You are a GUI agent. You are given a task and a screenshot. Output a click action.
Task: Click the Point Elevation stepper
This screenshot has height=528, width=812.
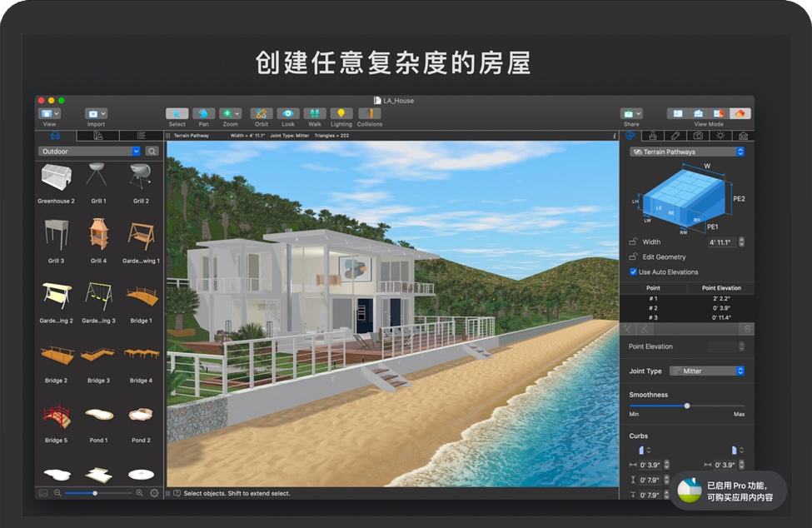point(741,346)
